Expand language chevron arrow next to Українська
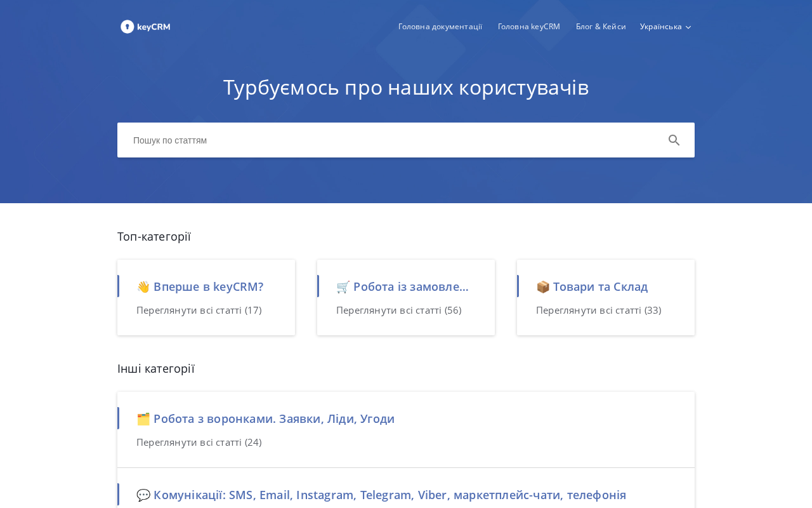Image resolution: width=812 pixels, height=508 pixels. (688, 27)
